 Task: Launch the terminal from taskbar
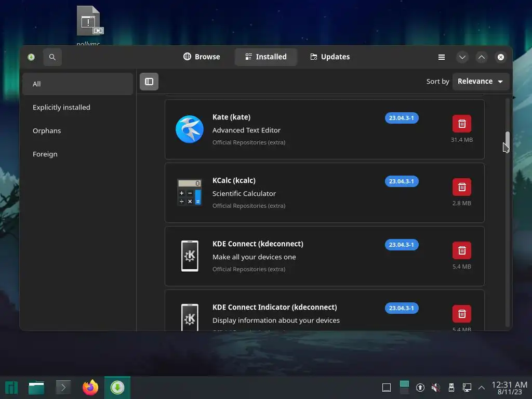(x=63, y=388)
